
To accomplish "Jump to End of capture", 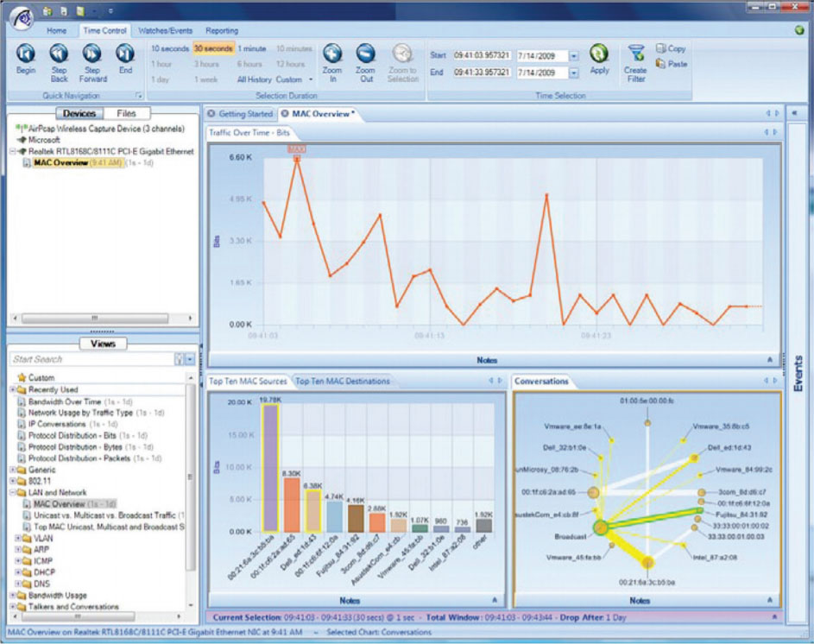I will (x=125, y=54).
